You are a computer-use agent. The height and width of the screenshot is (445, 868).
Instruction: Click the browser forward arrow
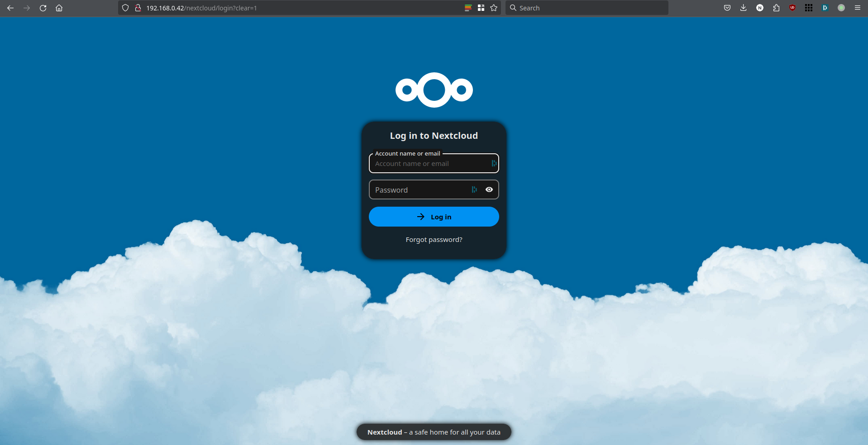click(27, 8)
